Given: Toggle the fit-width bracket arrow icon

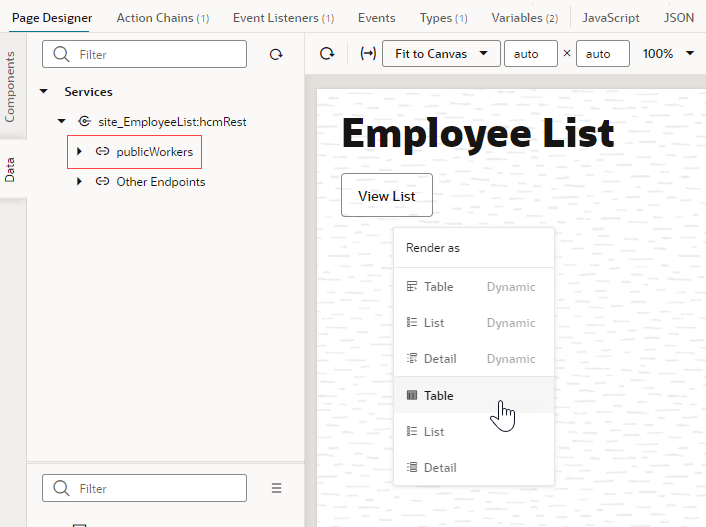Looking at the screenshot, I should [368, 54].
